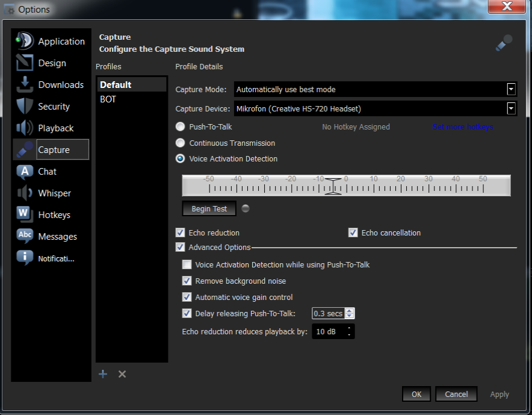
Task: Click the Whisper speaker icon
Action: [25, 193]
